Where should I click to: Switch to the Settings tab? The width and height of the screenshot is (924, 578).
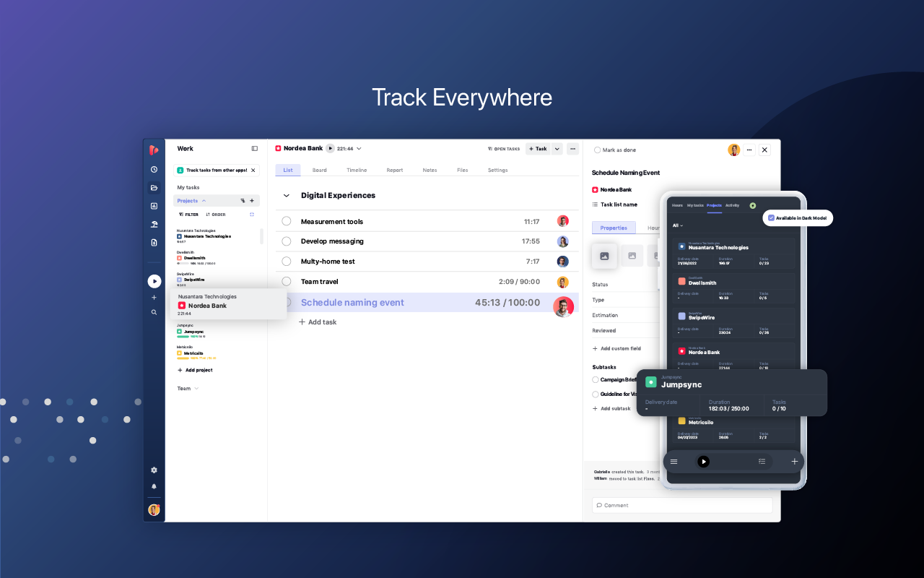pyautogui.click(x=498, y=171)
